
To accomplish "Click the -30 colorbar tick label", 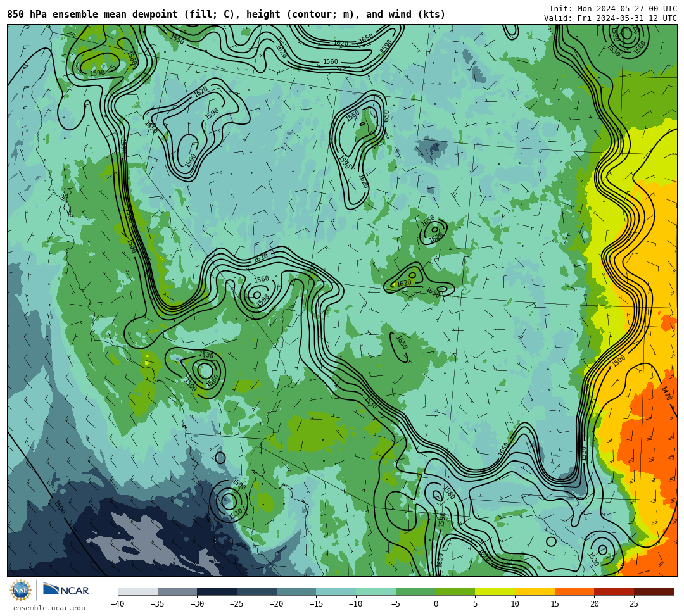I will (197, 604).
